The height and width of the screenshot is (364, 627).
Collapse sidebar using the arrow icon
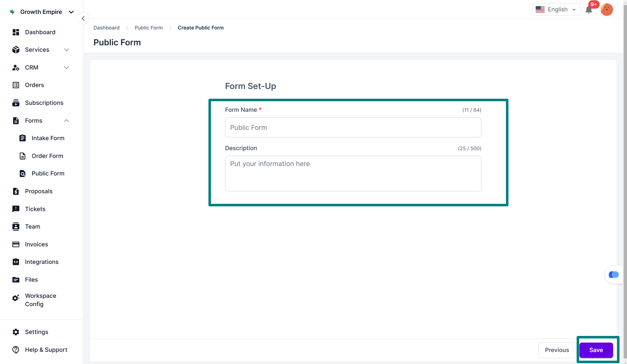pos(83,18)
